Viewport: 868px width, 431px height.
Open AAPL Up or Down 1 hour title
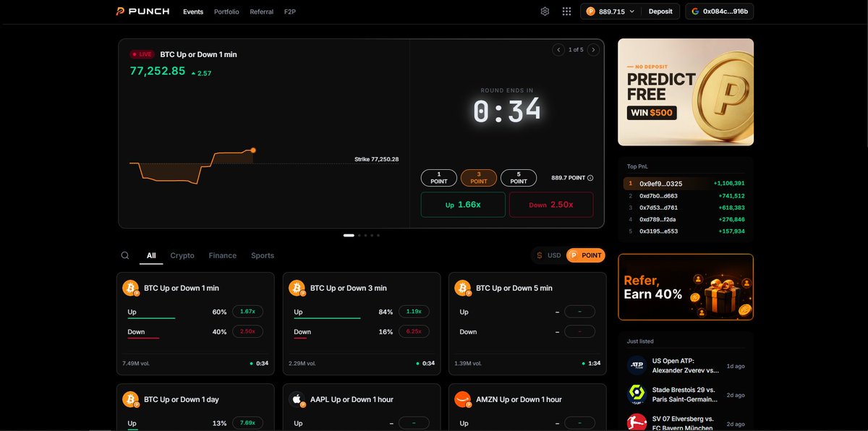[352, 399]
